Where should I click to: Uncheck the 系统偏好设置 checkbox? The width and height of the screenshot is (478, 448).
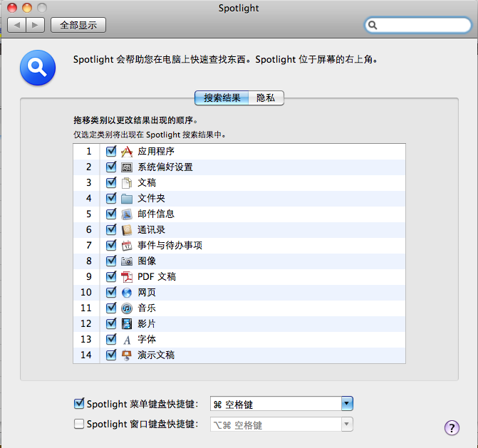pos(111,167)
